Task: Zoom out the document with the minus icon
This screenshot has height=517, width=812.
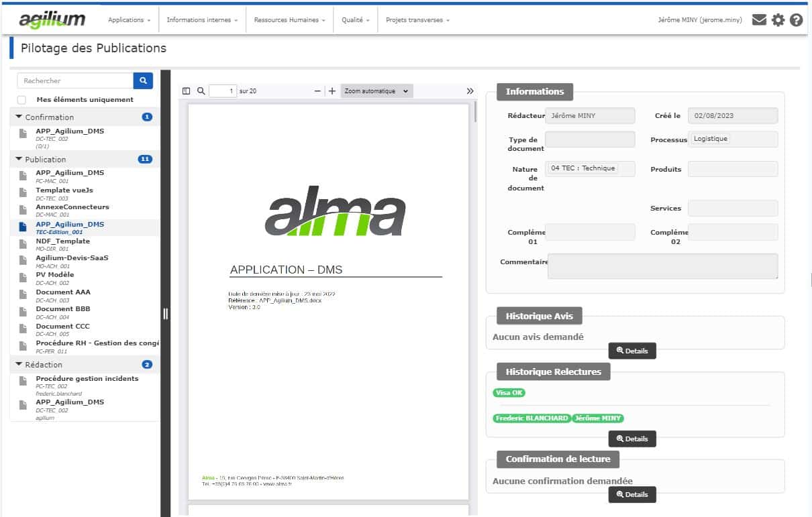Action: pos(317,91)
